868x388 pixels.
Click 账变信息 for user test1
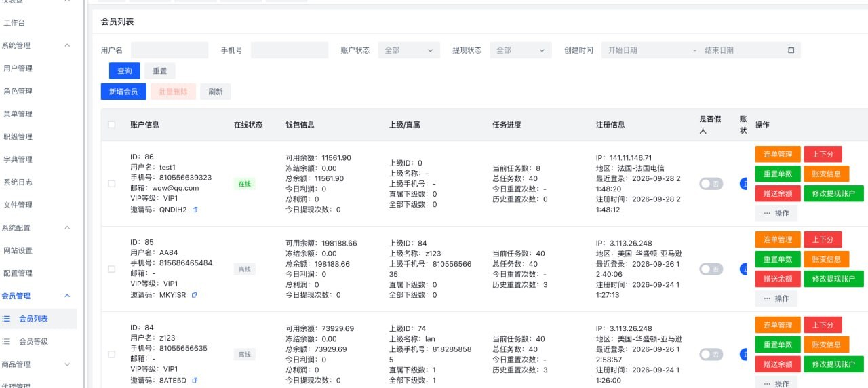[x=827, y=174]
